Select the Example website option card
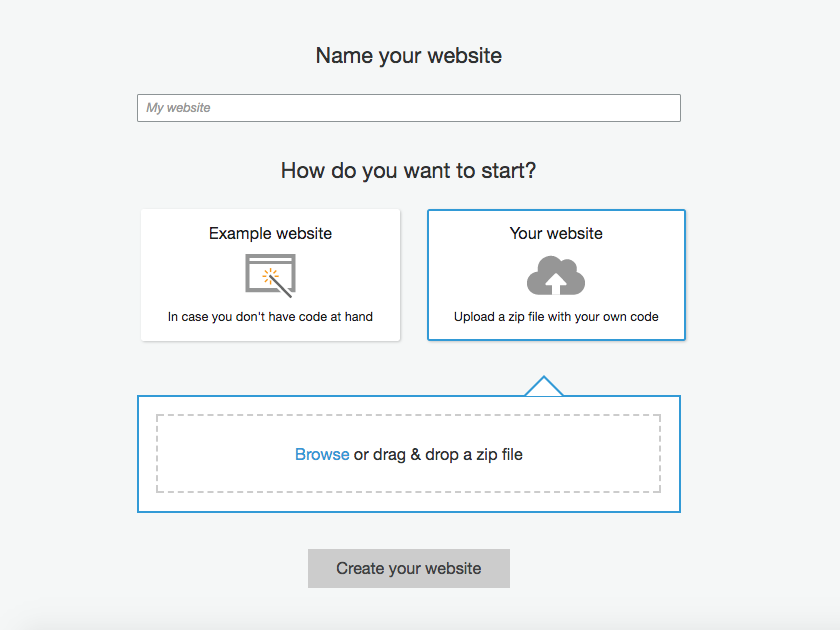 (271, 275)
